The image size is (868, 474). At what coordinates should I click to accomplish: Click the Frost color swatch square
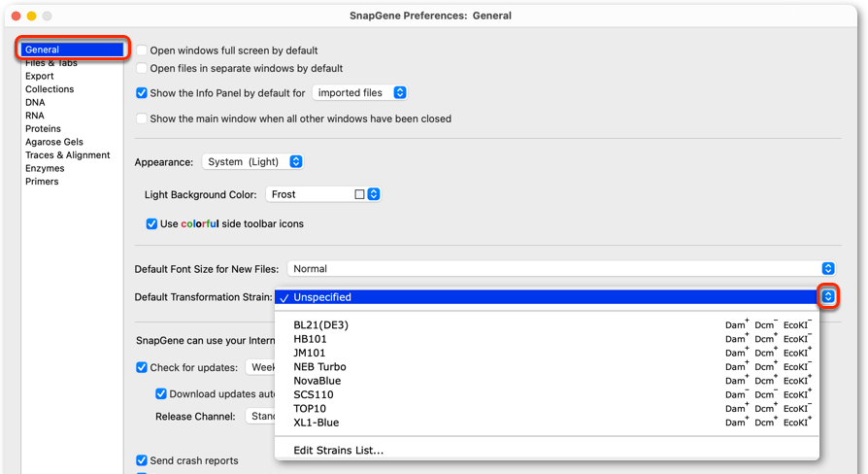point(359,194)
